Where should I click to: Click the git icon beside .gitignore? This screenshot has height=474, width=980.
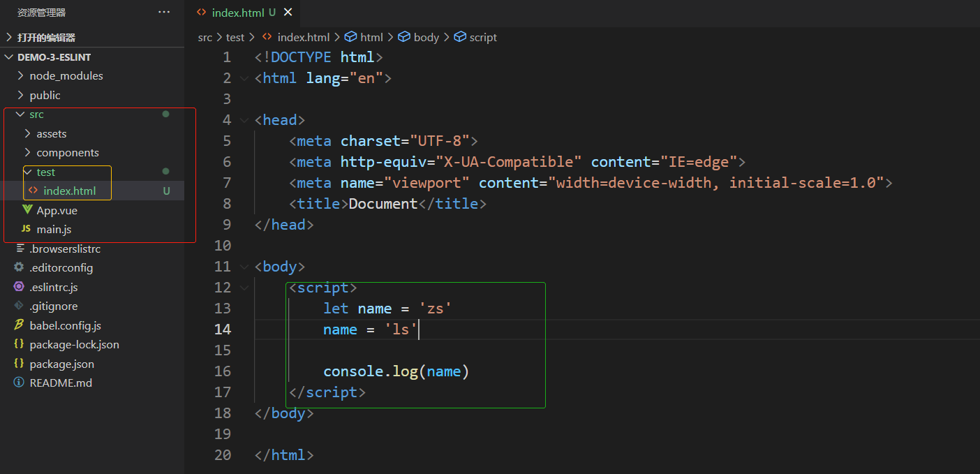[19, 306]
